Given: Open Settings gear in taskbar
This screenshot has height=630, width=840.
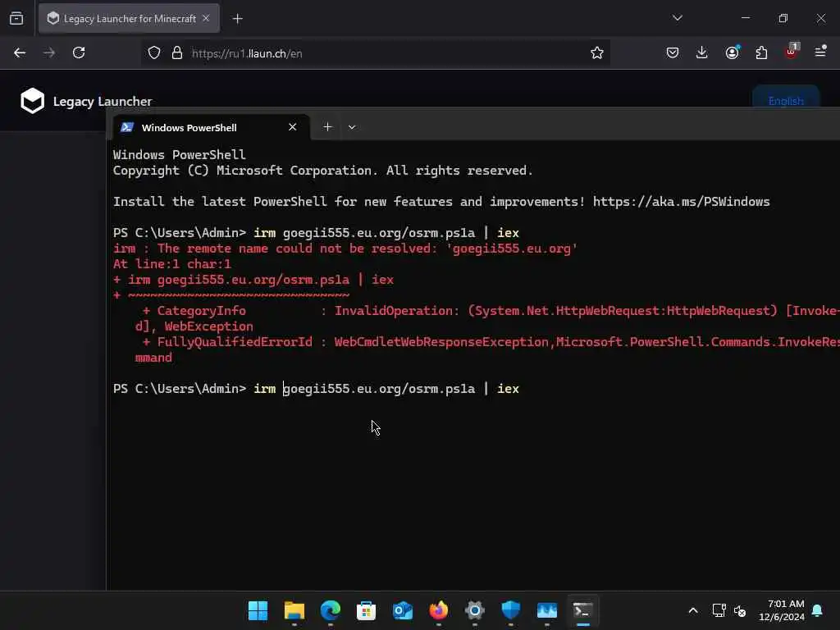Looking at the screenshot, I should [475, 610].
